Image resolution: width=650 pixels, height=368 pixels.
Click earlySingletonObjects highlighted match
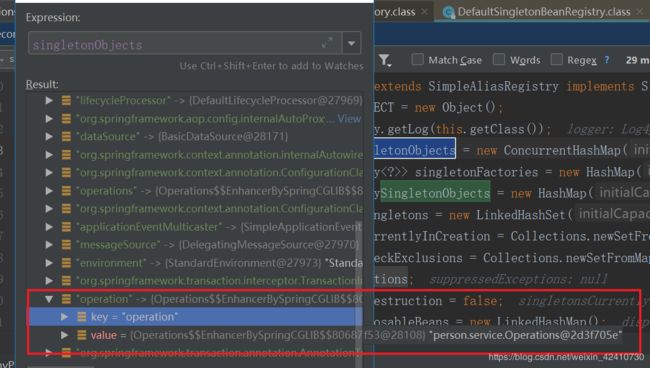click(435, 193)
